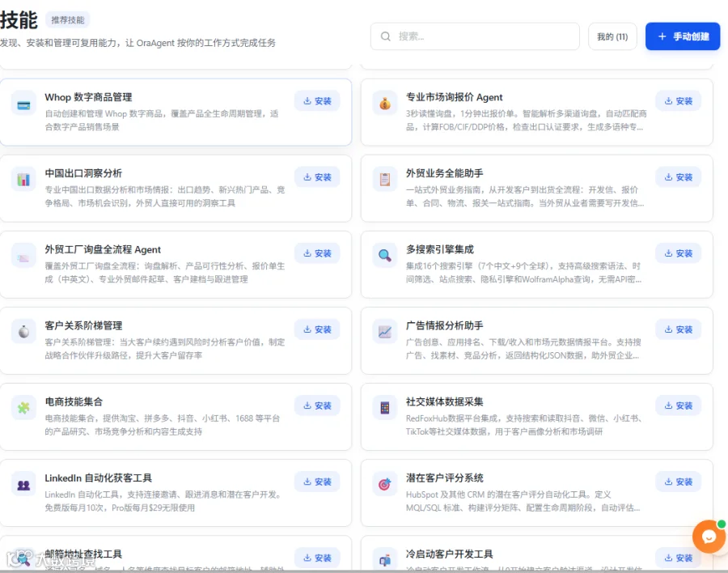Install 冷启动客户开发工具 skill

pos(679,558)
